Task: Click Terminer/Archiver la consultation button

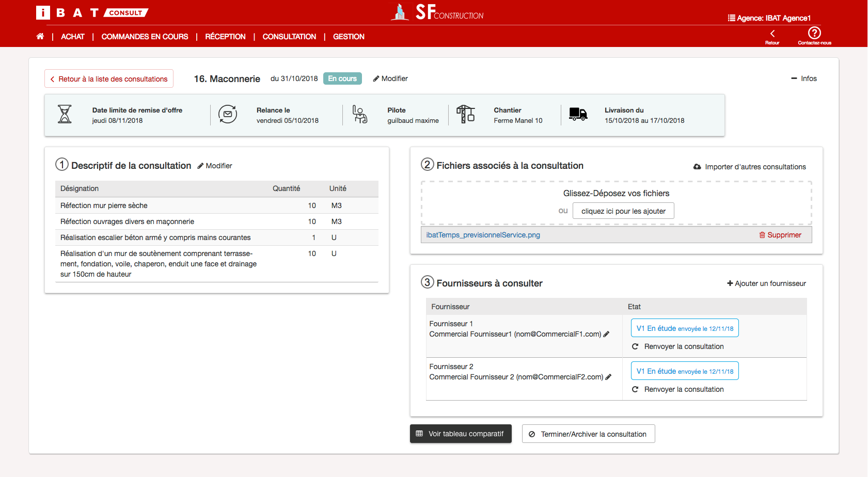Action: (588, 434)
